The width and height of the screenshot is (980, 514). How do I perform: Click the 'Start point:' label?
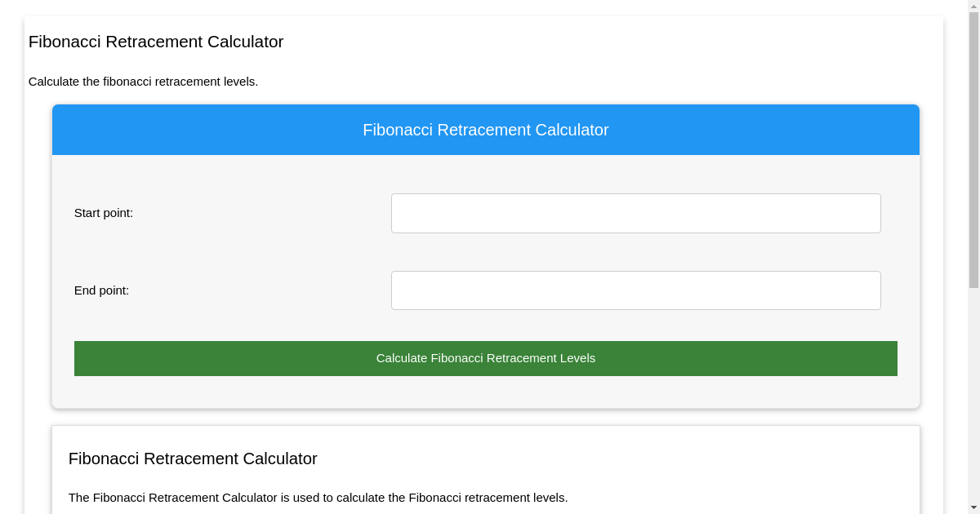pyautogui.click(x=103, y=213)
